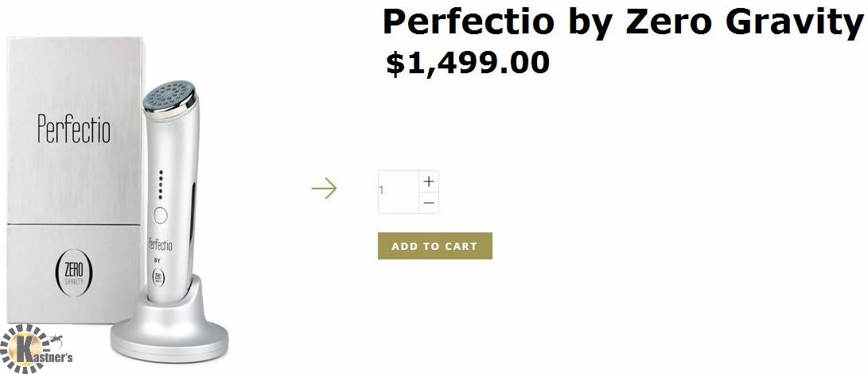The height and width of the screenshot is (374, 868).
Task: Increase quantity with the plus button
Action: (x=429, y=181)
